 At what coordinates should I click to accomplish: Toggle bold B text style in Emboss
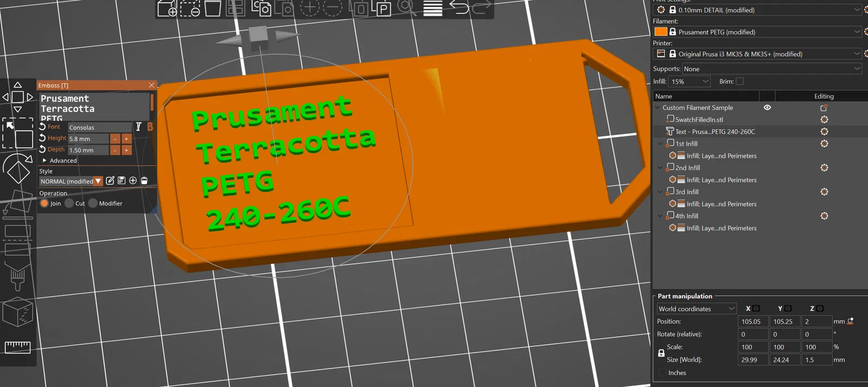[150, 126]
